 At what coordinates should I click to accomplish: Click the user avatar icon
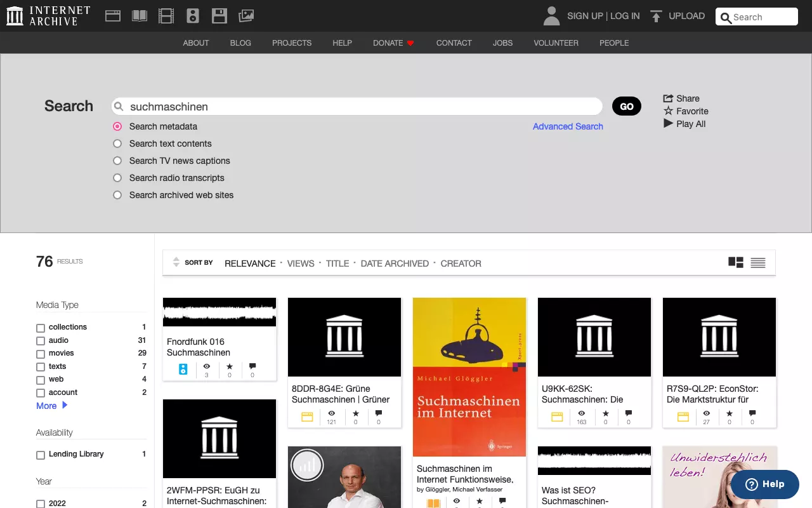coord(552,16)
